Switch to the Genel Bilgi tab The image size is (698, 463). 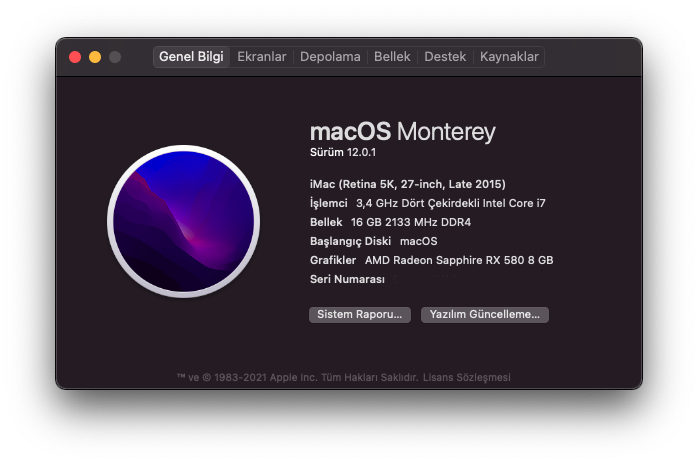(x=191, y=57)
